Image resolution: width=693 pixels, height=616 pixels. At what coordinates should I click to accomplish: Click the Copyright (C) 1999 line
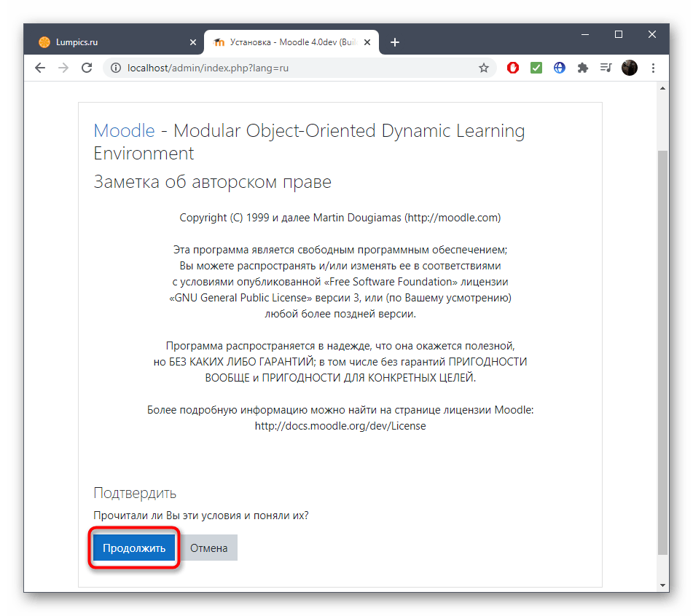(x=340, y=218)
